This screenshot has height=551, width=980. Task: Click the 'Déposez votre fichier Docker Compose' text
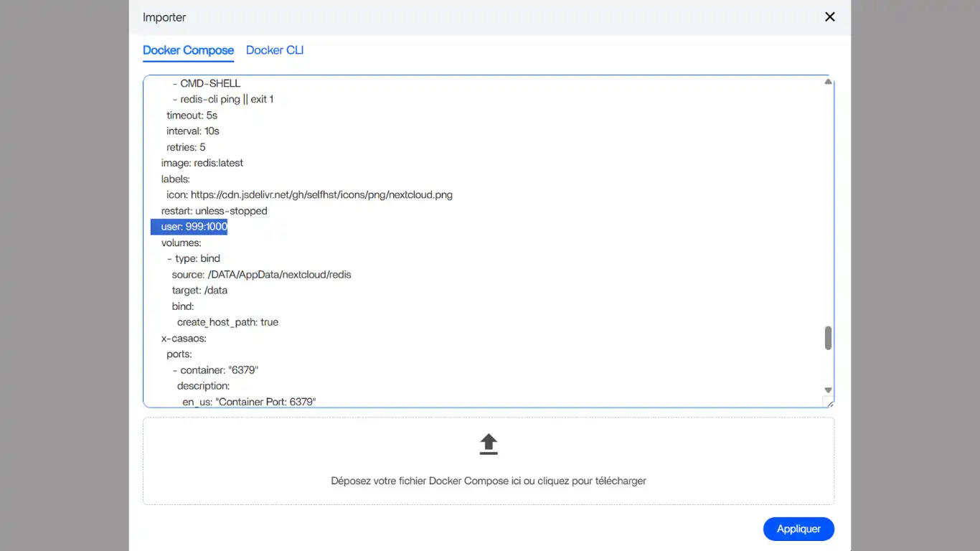click(489, 481)
